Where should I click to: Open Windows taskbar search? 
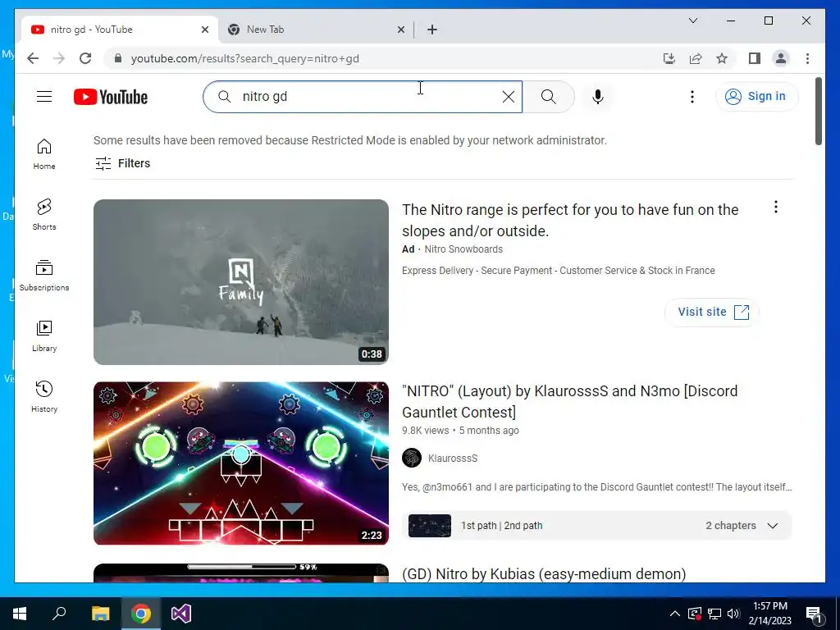59,614
